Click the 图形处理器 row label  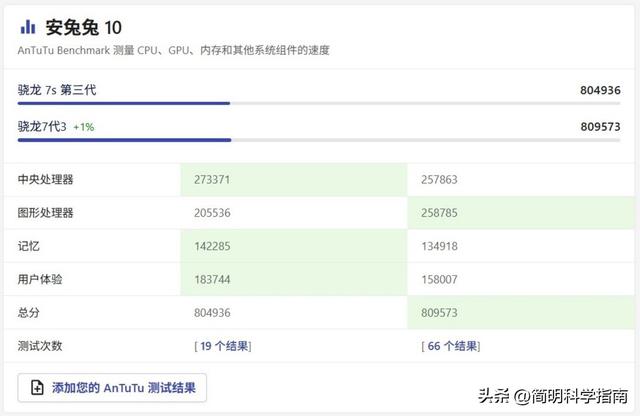45,213
